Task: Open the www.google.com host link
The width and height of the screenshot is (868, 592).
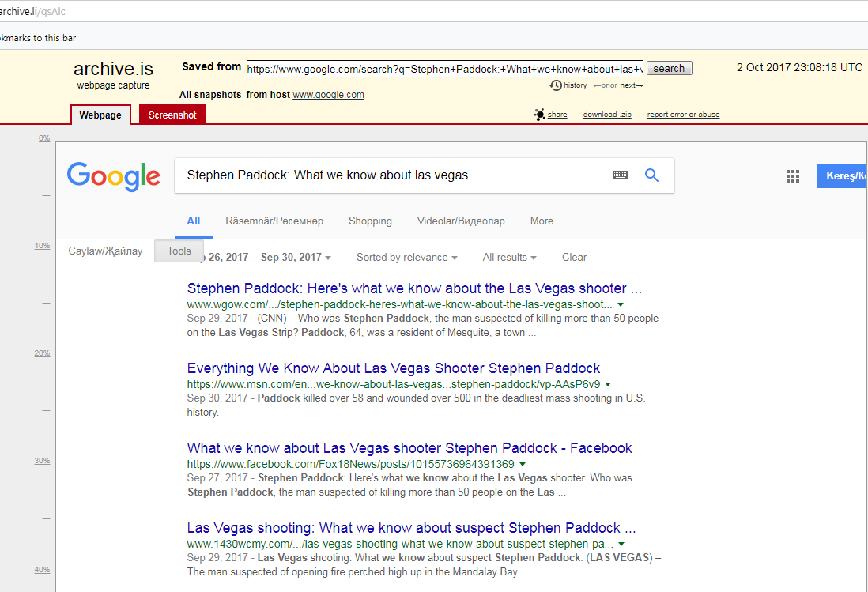Action: pos(328,95)
